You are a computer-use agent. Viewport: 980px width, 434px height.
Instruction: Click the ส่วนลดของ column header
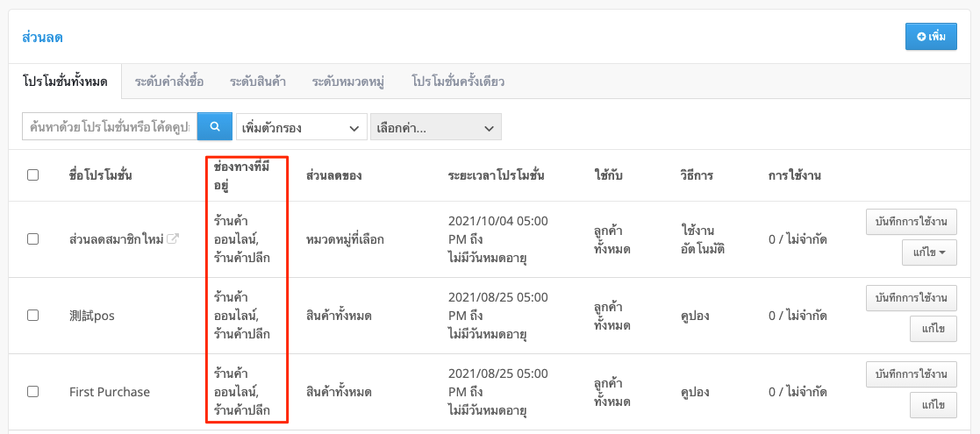(333, 175)
